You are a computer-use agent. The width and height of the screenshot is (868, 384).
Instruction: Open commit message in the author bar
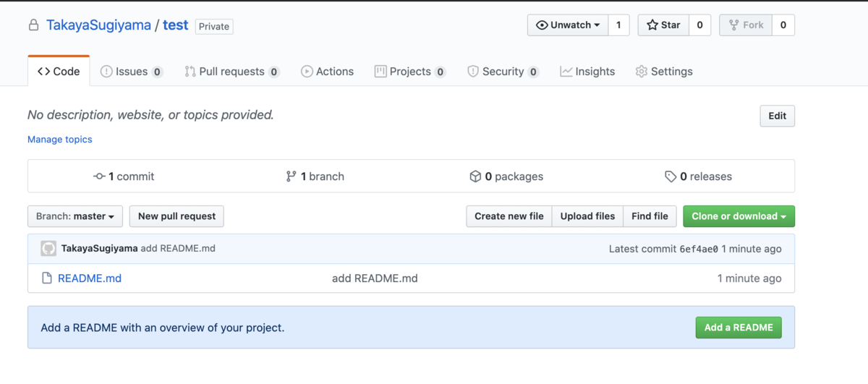pyautogui.click(x=178, y=248)
